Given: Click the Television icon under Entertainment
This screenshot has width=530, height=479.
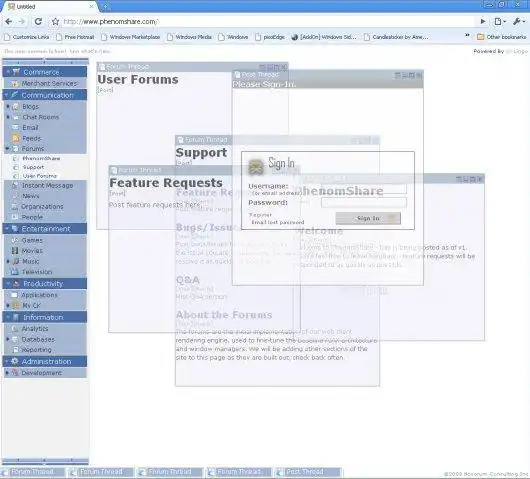Looking at the screenshot, I should [15, 271].
